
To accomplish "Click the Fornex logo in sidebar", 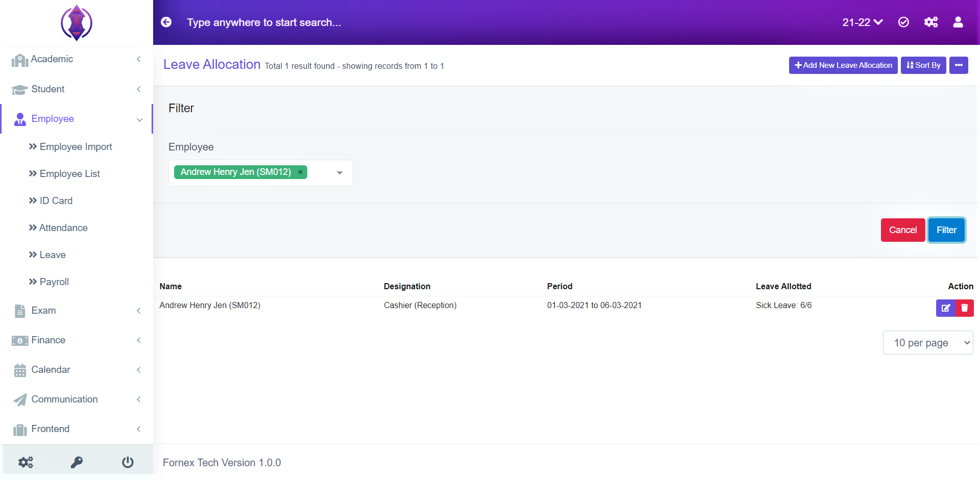I will coord(77,23).
